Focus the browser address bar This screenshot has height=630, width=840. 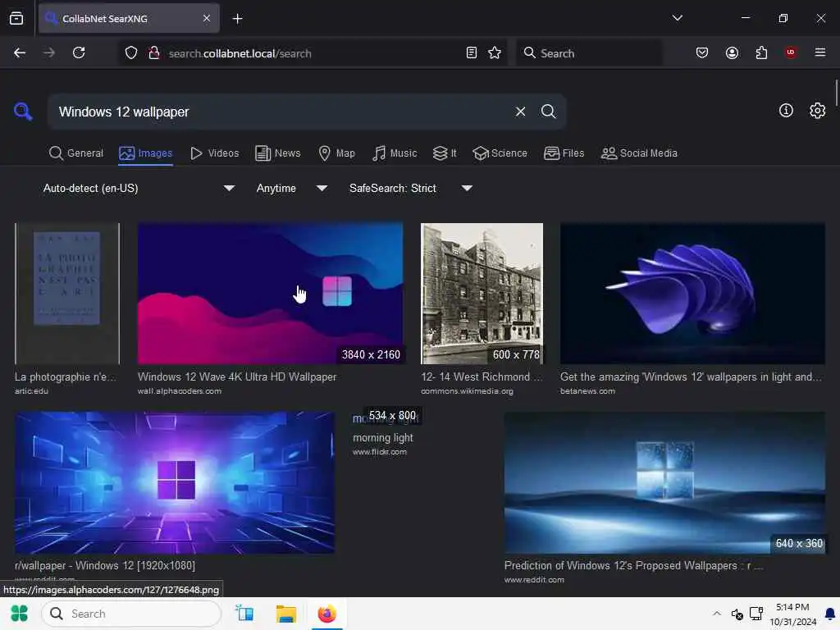tap(313, 53)
